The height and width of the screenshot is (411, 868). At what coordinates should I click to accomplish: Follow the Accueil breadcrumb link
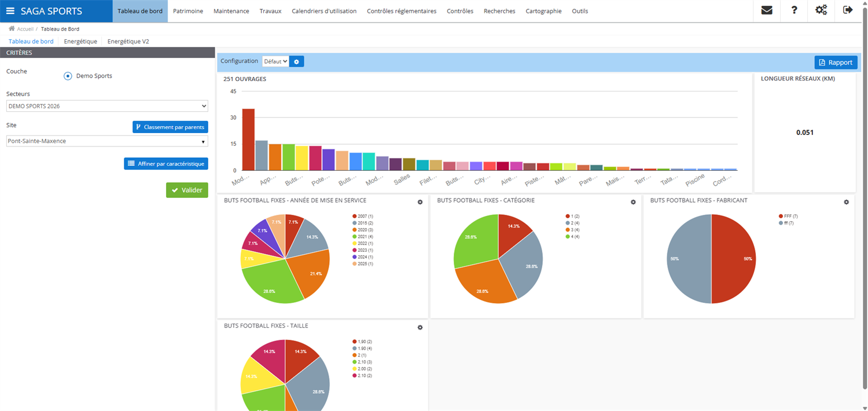25,28
